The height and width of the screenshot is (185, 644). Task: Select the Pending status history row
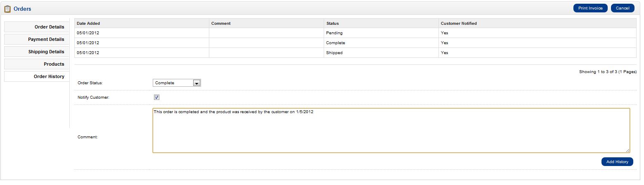click(334, 33)
